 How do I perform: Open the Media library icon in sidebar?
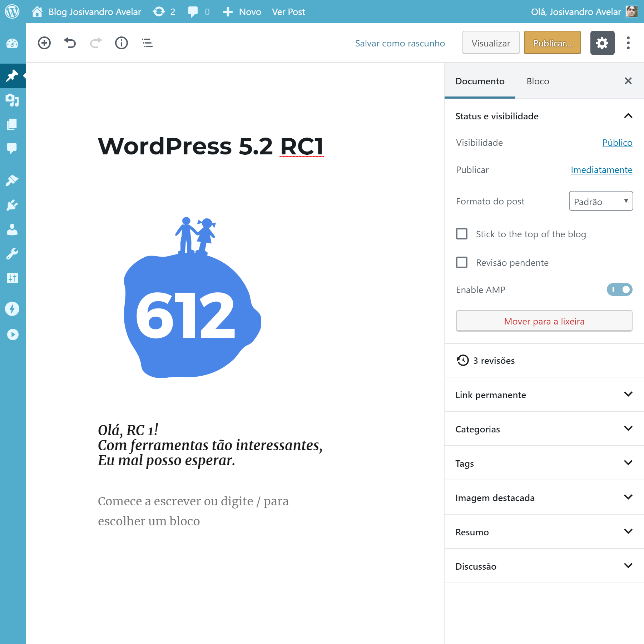(x=13, y=100)
